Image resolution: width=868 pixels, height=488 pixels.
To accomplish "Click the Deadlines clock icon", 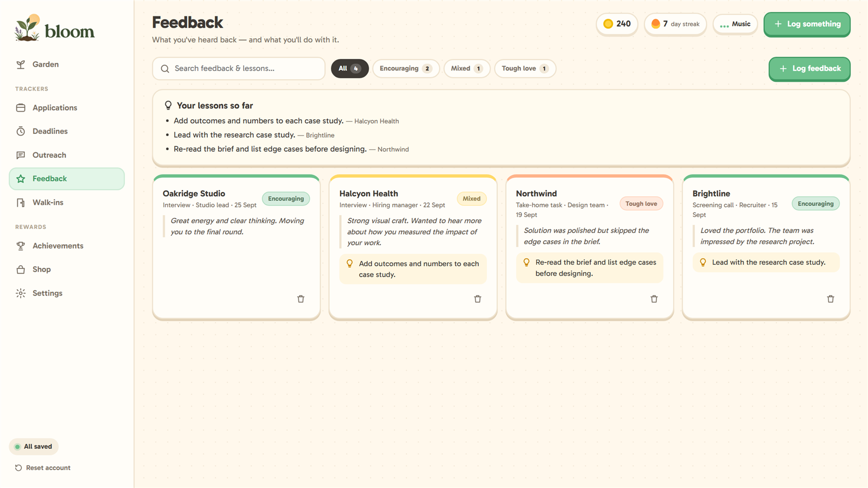I will [21, 131].
